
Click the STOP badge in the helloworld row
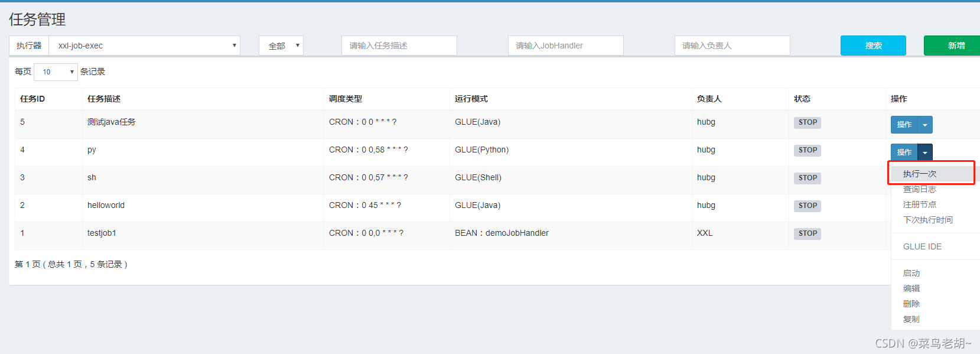(x=808, y=206)
